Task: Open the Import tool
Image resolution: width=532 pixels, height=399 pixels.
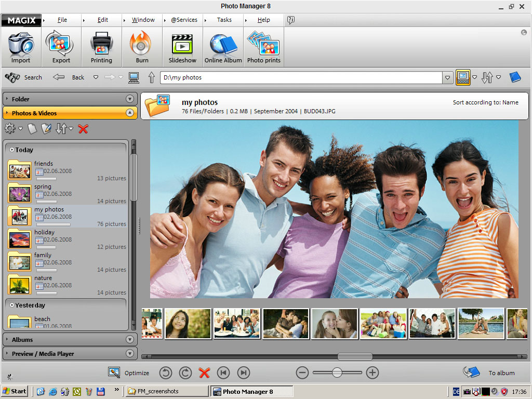Action: point(21,47)
